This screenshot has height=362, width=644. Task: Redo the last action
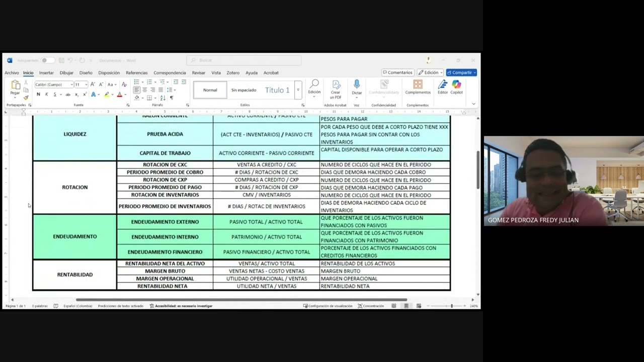click(x=82, y=60)
